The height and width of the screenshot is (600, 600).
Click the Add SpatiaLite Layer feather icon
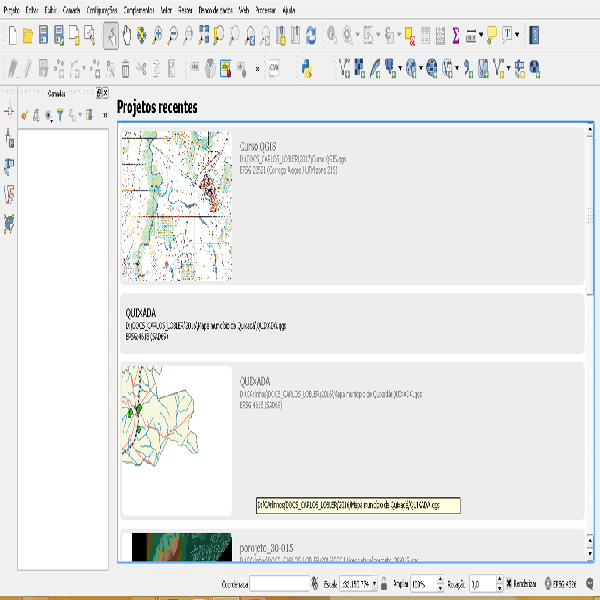pyautogui.click(x=375, y=68)
